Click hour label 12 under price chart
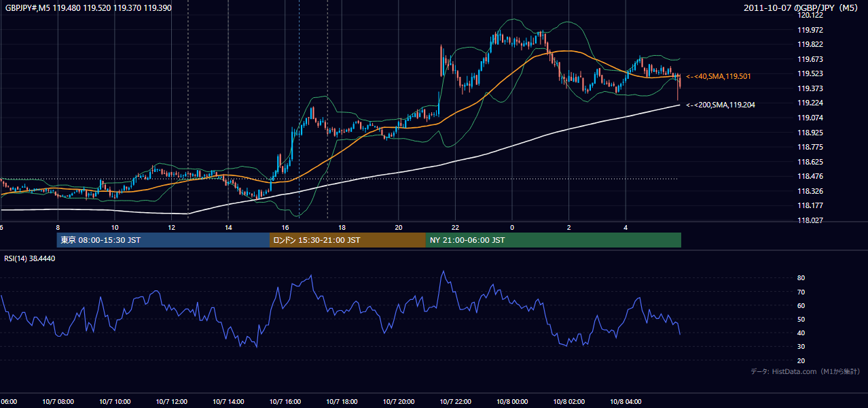This screenshot has width=868, height=408. (x=171, y=228)
